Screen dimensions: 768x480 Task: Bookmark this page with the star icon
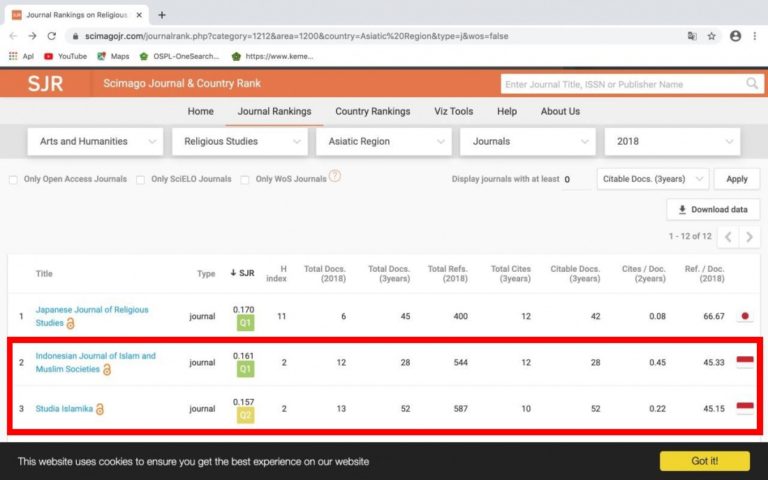pos(711,36)
